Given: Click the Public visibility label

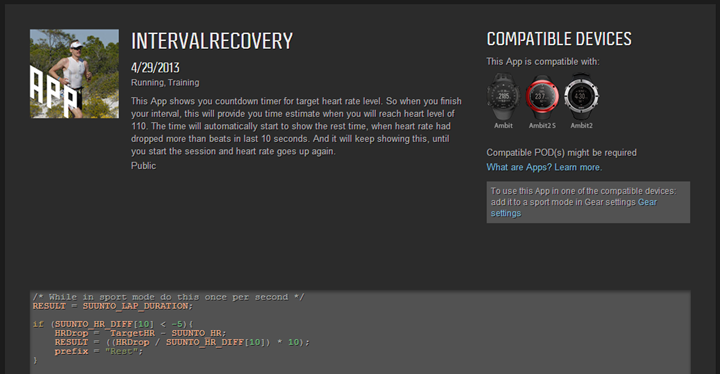Looking at the screenshot, I should pyautogui.click(x=143, y=166).
